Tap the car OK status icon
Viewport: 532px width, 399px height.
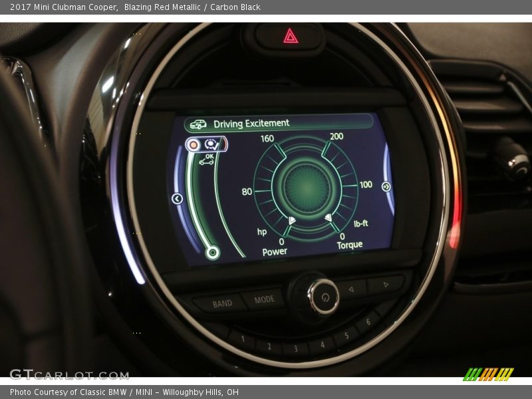(207, 160)
